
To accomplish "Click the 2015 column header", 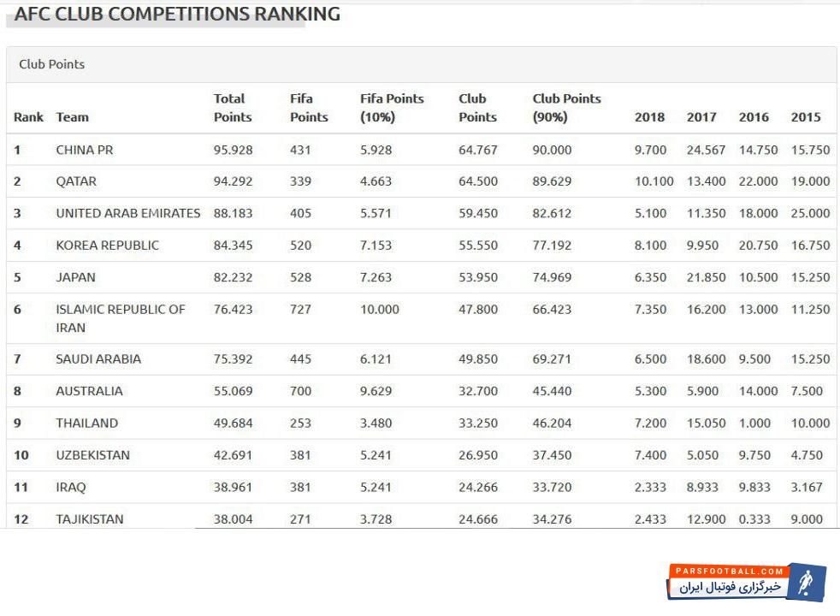I will (x=806, y=117).
